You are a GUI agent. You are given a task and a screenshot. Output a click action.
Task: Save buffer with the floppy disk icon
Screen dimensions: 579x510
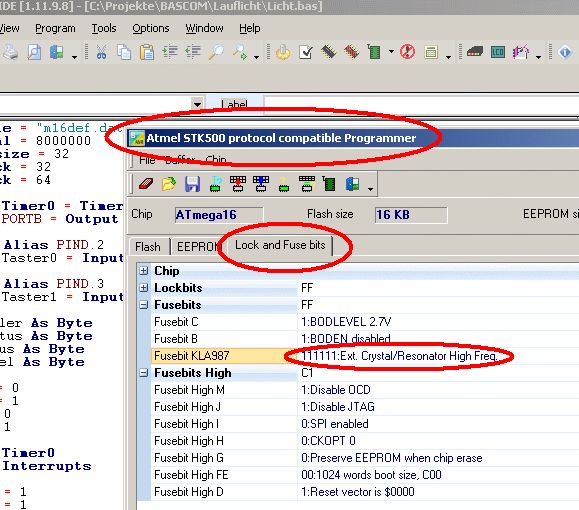(x=192, y=184)
